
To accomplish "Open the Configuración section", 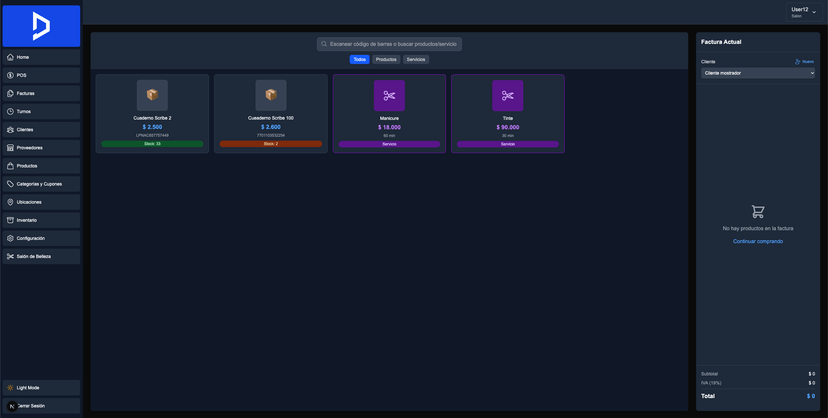I will coord(41,238).
